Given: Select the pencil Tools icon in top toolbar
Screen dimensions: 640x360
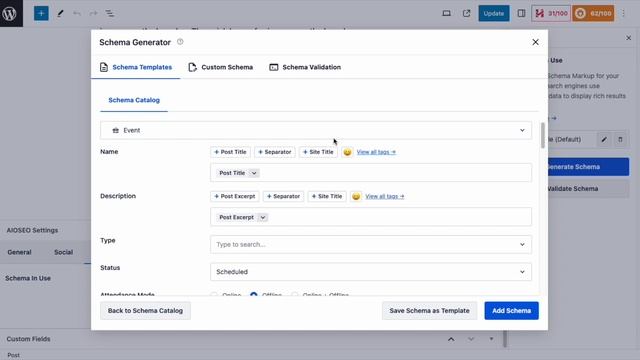Looking at the screenshot, I should click(x=60, y=13).
